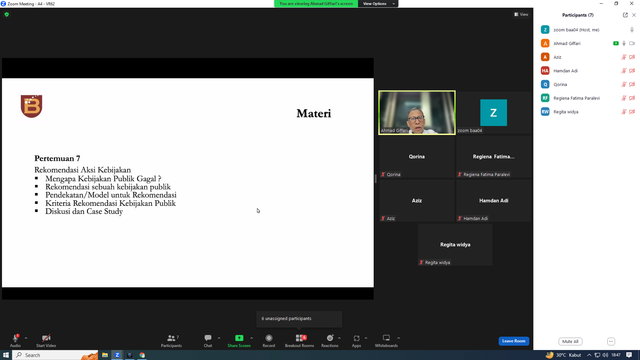This screenshot has height=360, width=640.
Task: Select Ahmad Giffari in the participants list
Action: 587,43
